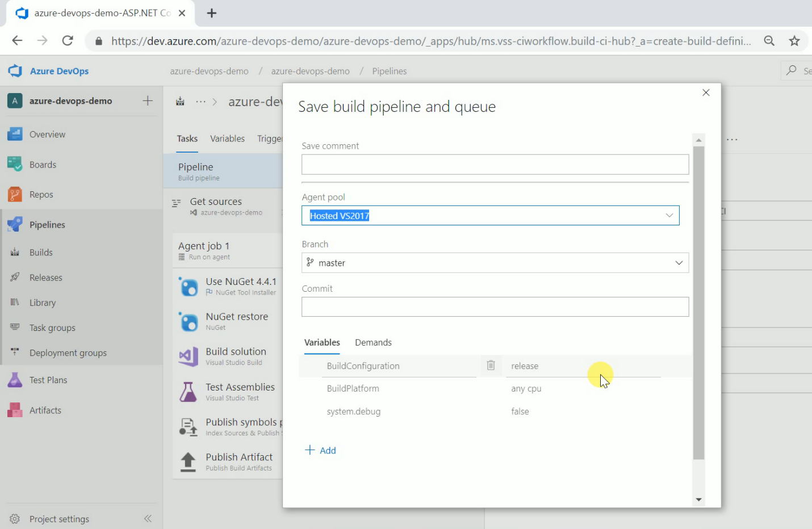Open Test Plans section
This screenshot has width=812, height=529.
(48, 380)
